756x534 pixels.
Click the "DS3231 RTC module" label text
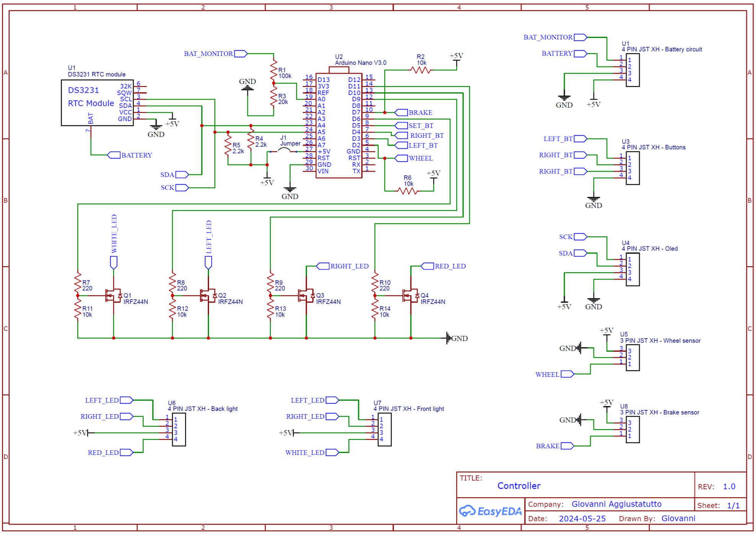(97, 74)
